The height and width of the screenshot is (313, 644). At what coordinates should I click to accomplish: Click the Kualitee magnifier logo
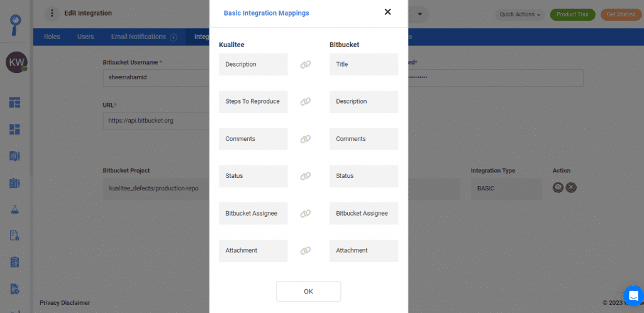click(x=16, y=25)
